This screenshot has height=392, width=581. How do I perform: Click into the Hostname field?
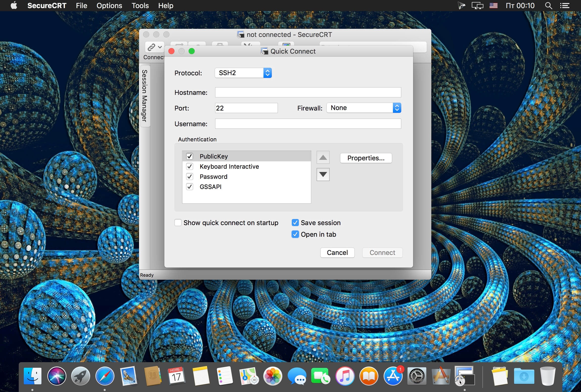point(308,92)
